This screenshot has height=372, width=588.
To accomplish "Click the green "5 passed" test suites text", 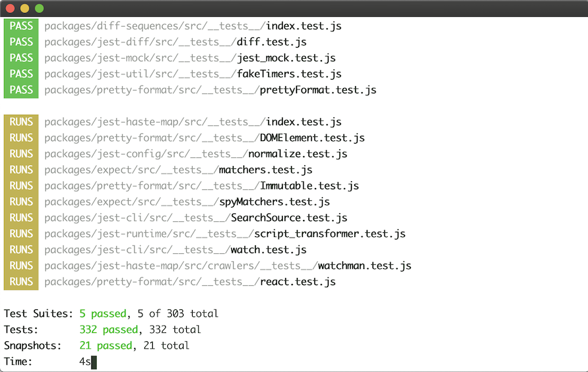I will pyautogui.click(x=105, y=314).
